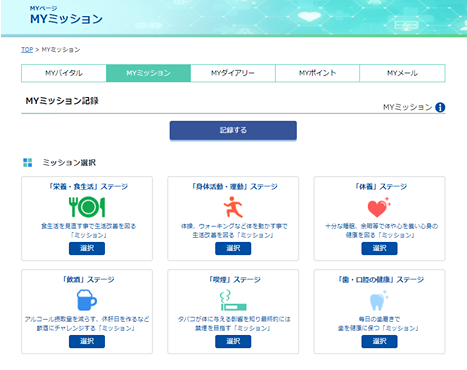
Task: Click the daily tooth brushing description
Action: pyautogui.click(x=379, y=324)
